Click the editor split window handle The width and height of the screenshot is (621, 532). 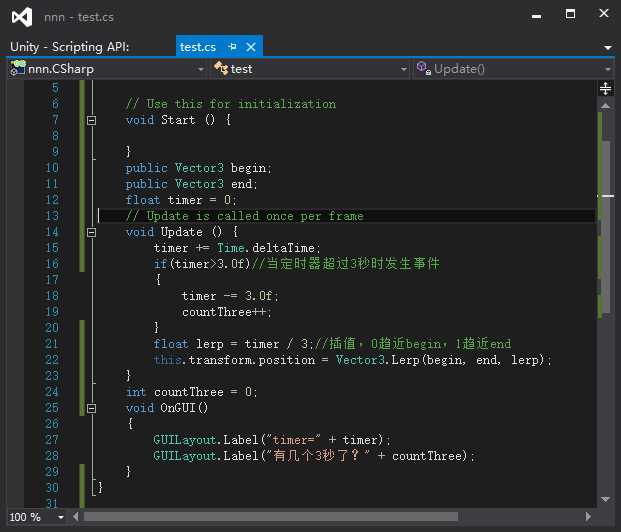(x=605, y=88)
